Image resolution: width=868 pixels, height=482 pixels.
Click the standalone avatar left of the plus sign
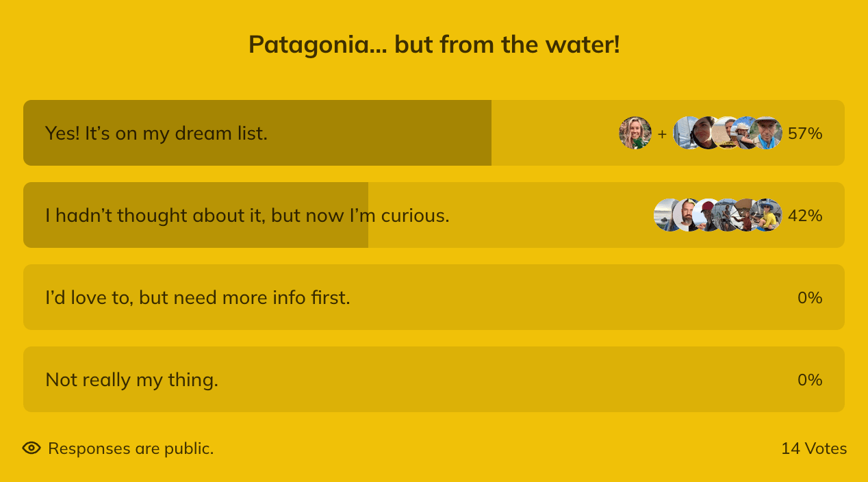point(635,133)
